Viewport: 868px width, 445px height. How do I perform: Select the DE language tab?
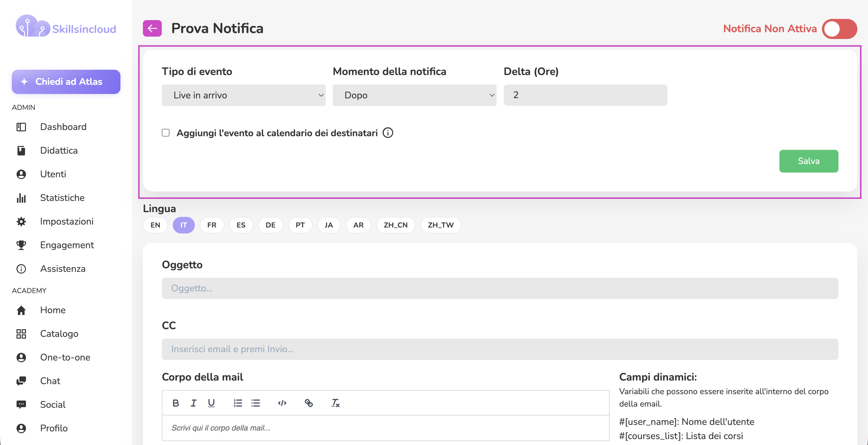[x=270, y=225]
